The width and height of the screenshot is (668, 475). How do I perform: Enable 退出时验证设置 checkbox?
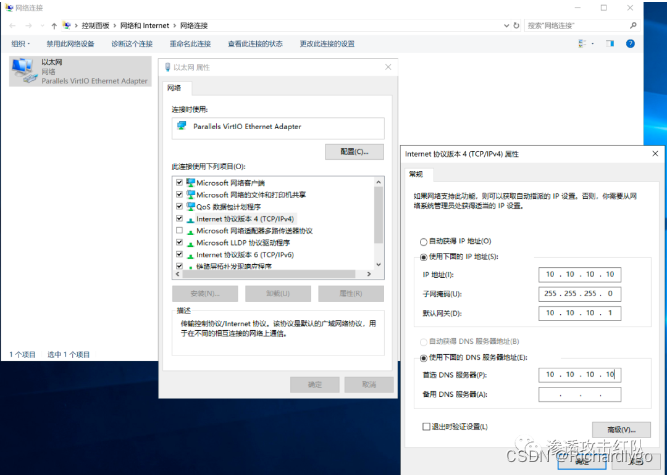[x=426, y=426]
